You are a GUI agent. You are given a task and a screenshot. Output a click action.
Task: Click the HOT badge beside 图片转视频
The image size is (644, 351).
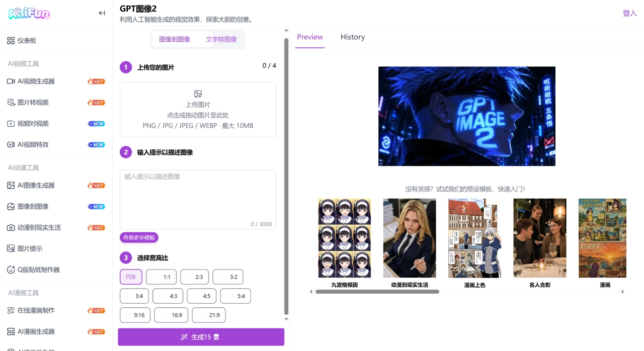[96, 103]
